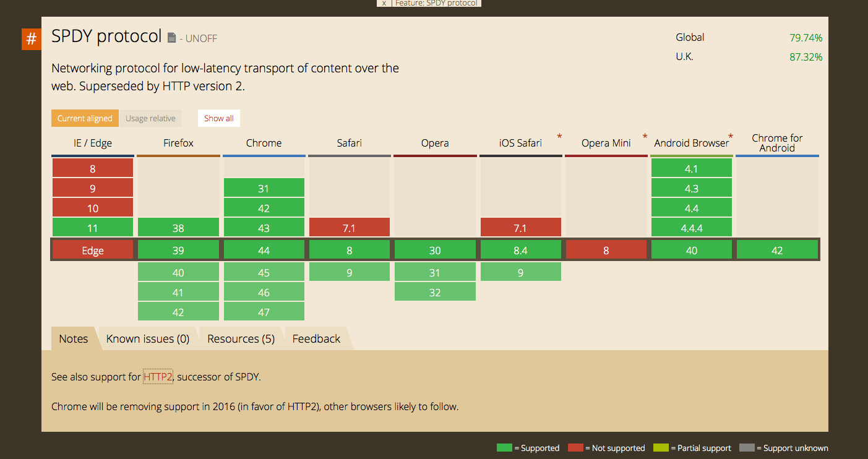Select the IE 10 version cell

point(93,208)
